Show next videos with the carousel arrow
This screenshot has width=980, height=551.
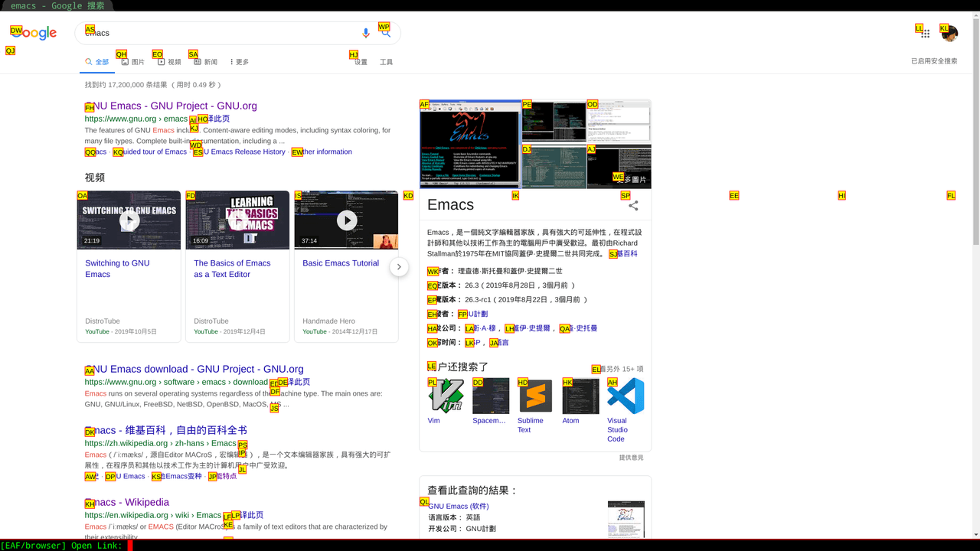pyautogui.click(x=399, y=266)
